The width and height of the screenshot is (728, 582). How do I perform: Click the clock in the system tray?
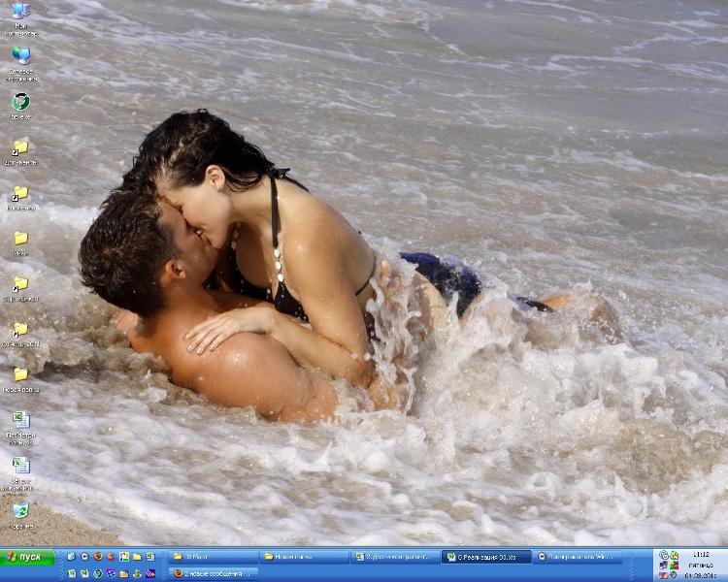[x=702, y=556]
